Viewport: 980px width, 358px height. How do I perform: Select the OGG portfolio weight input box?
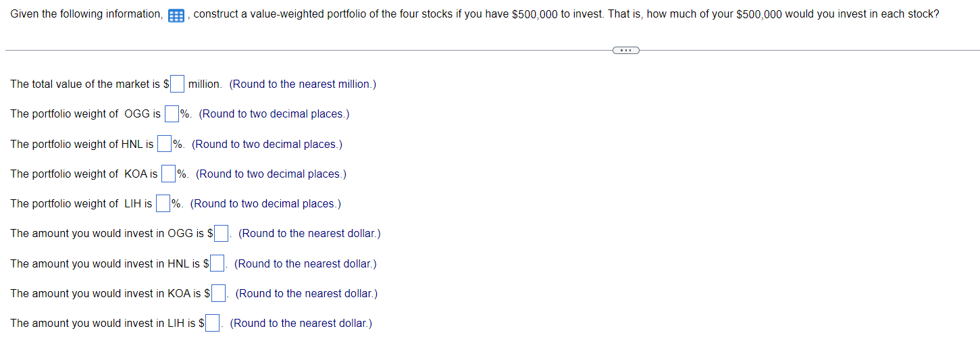172,114
